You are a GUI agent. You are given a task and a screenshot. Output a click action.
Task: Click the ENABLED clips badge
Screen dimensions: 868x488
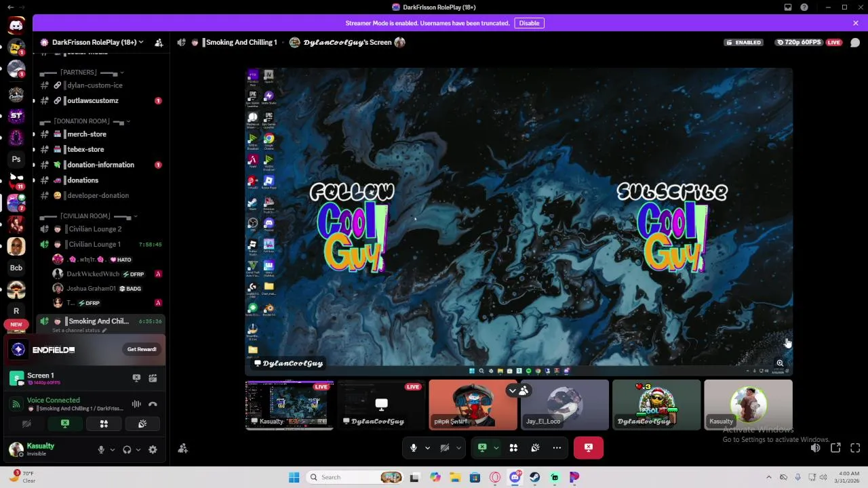tap(744, 42)
